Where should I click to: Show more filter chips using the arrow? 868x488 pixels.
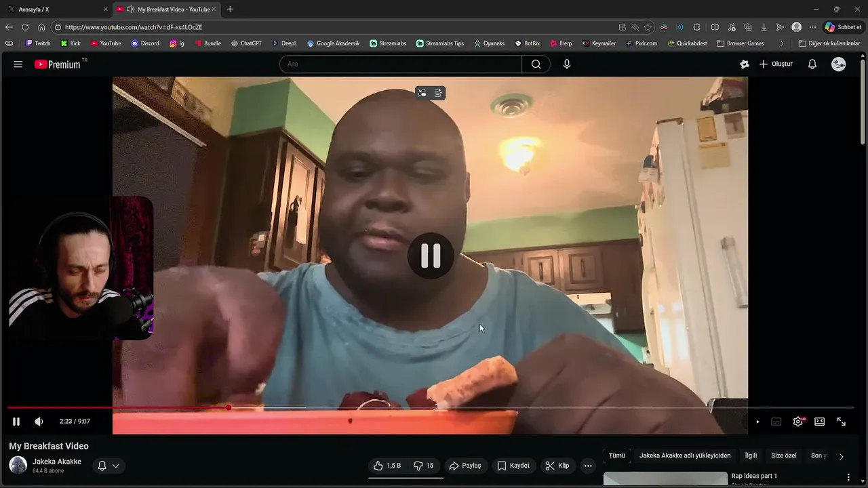[841, 456]
